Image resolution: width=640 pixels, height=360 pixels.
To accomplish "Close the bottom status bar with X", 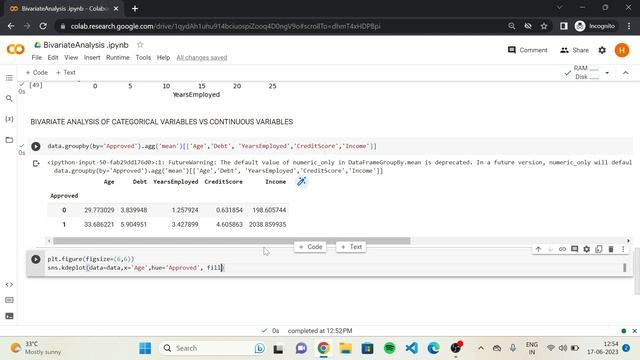I will pos(634,331).
